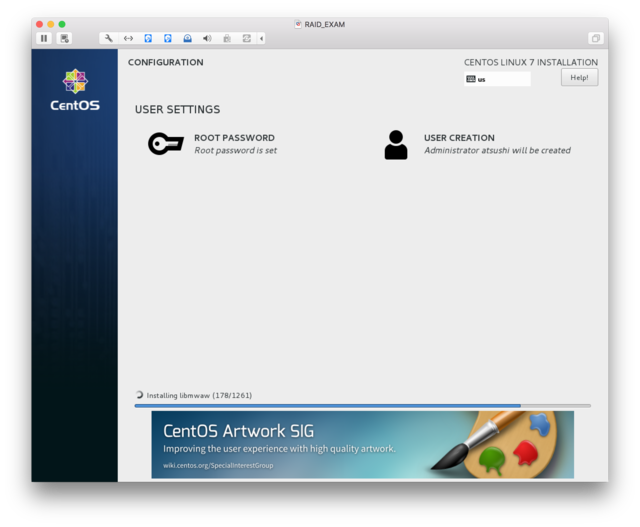Click the CentOS logo in sidebar
This screenshot has width=640, height=527.
(x=75, y=90)
